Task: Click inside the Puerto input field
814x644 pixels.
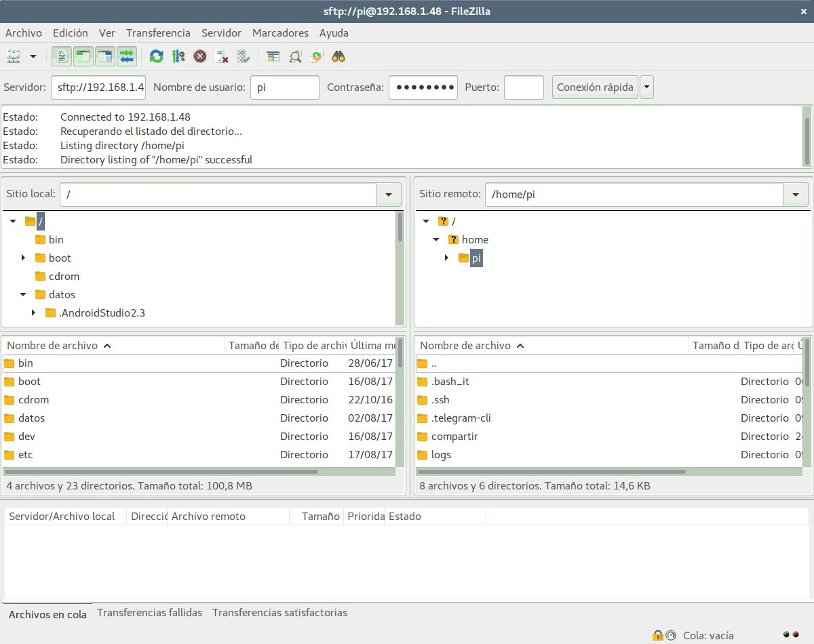Action: 524,87
